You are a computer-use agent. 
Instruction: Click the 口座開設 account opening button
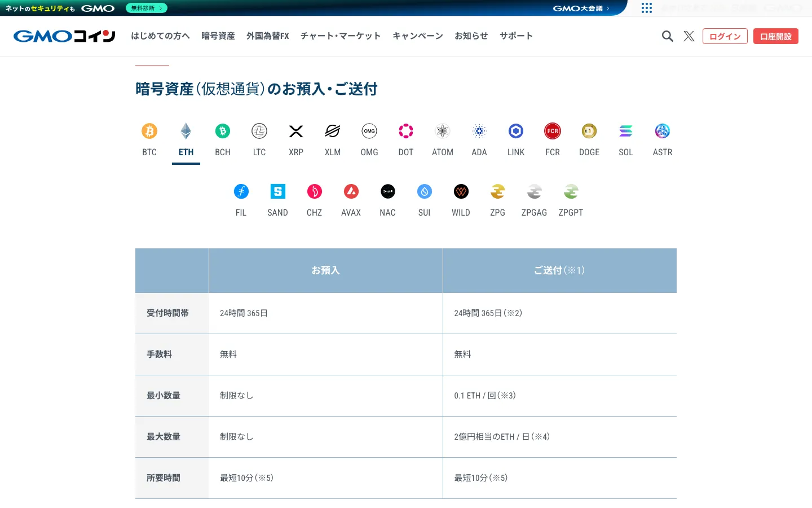pos(776,36)
